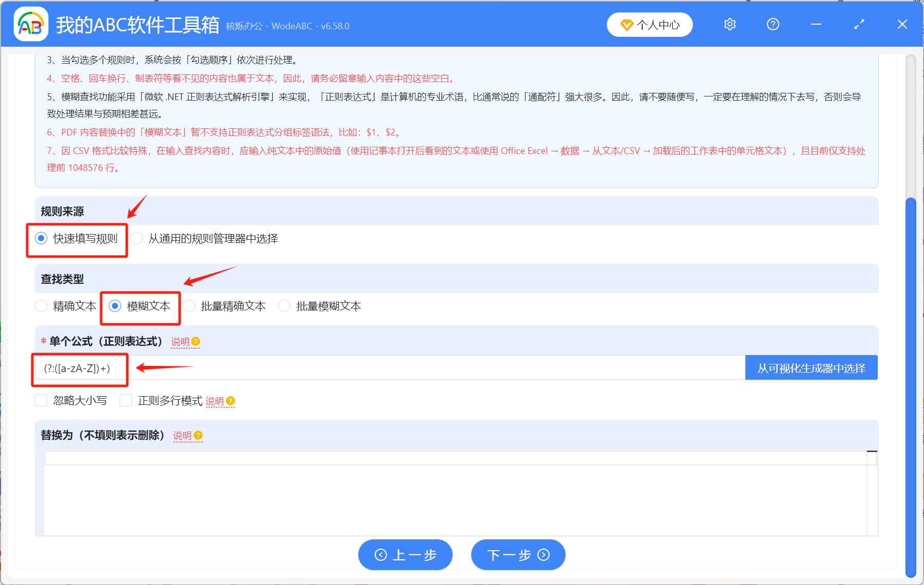
Task: Open help via question mark icon
Action: tap(773, 24)
